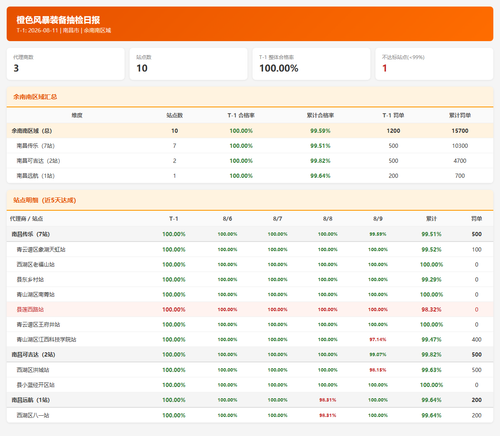Click the 代理商 / 站点 column header
The image size is (500, 436).
[x=26, y=219]
